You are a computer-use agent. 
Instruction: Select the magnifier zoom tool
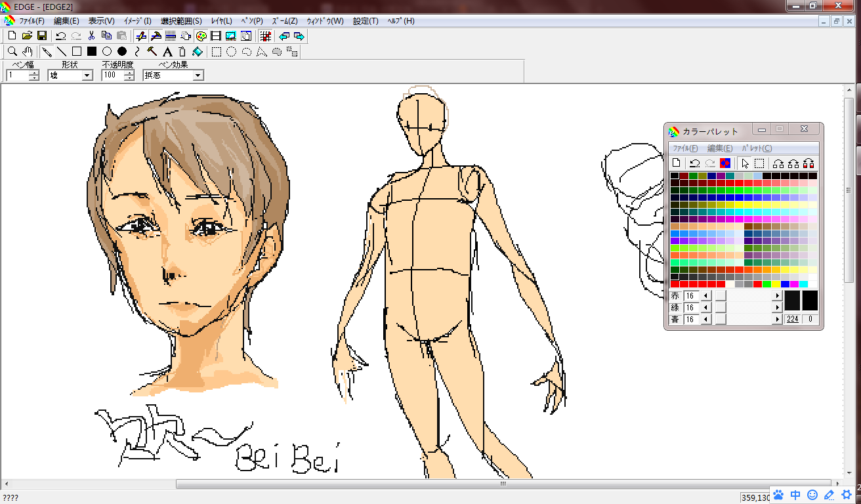12,51
